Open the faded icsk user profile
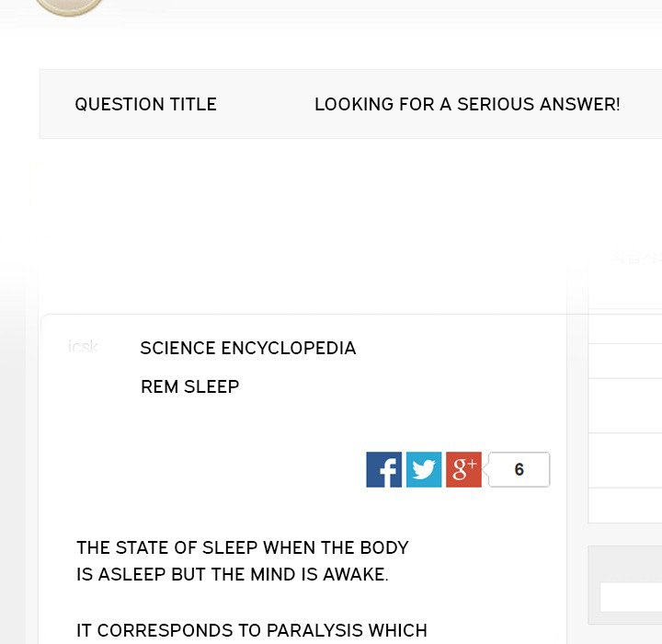The width and height of the screenshot is (662, 644). point(83,347)
